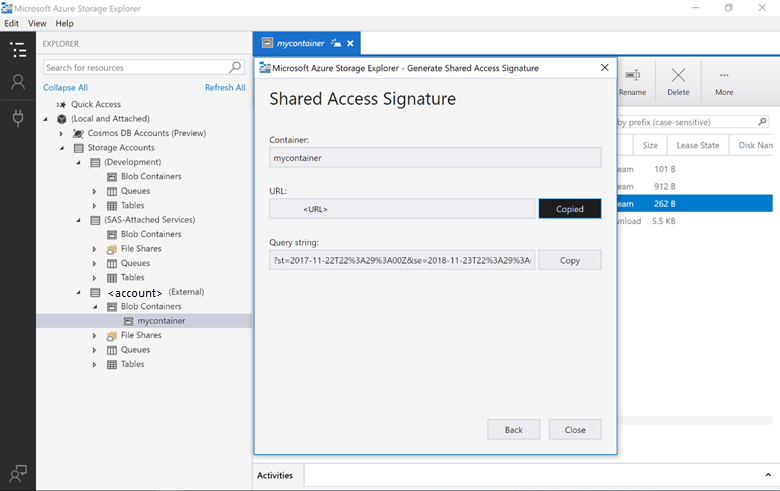The width and height of the screenshot is (780, 491).
Task: Click the Cosmos DB Accounts icon
Action: tap(78, 133)
